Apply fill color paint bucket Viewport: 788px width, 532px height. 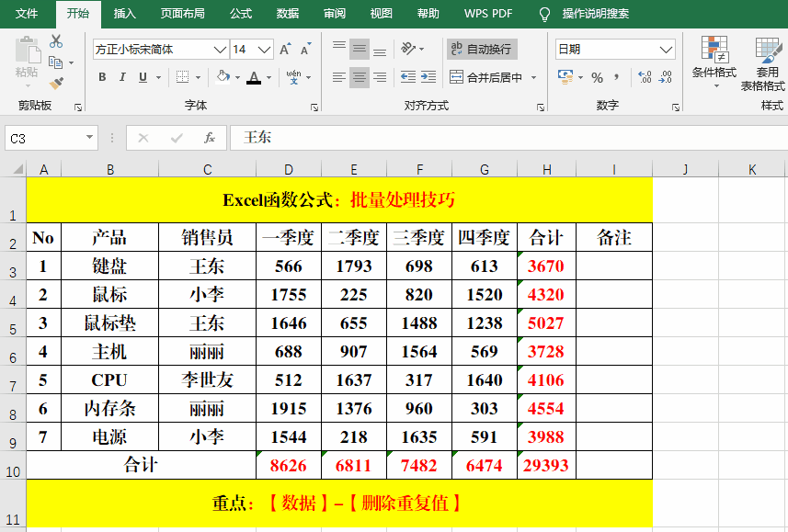point(223,77)
